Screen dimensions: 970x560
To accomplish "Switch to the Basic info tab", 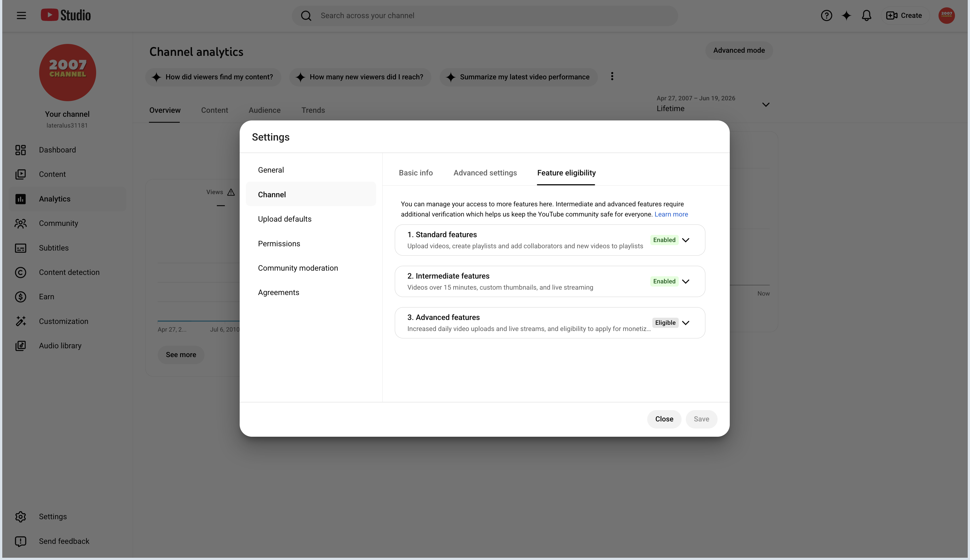I will [416, 173].
